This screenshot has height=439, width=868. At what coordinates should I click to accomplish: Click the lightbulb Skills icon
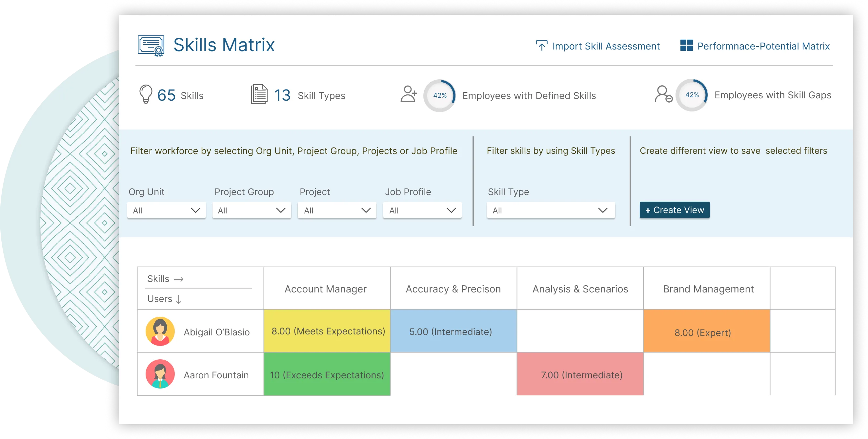click(x=146, y=94)
